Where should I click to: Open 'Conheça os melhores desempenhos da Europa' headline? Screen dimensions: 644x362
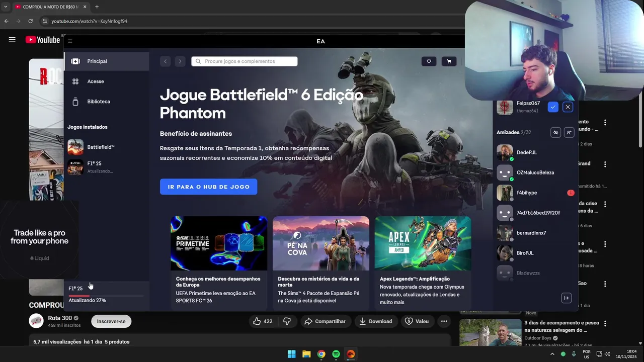tap(218, 282)
